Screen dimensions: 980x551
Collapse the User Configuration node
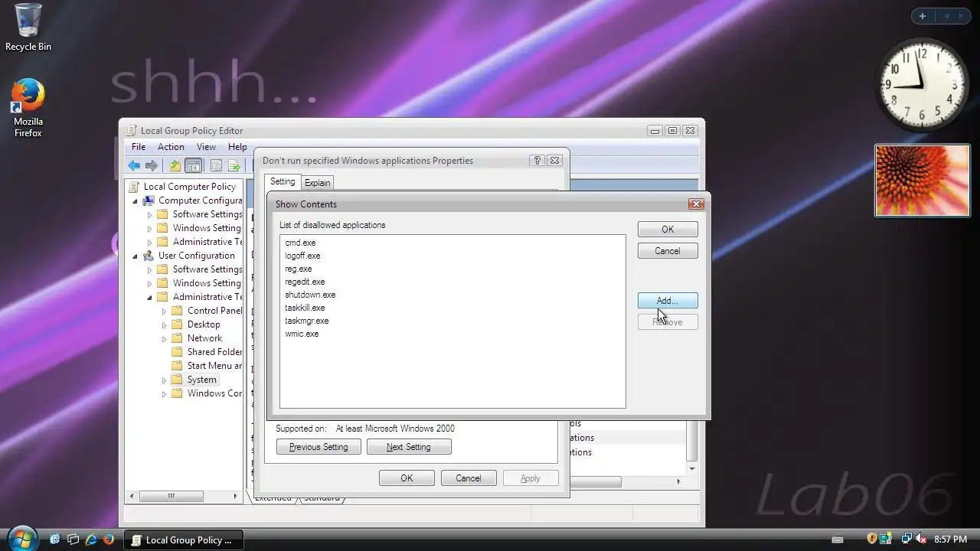pyautogui.click(x=136, y=256)
